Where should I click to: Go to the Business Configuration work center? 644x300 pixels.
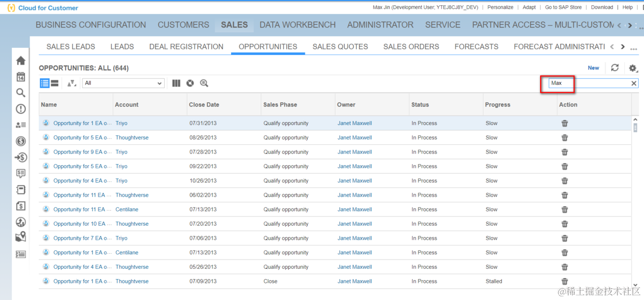(x=91, y=25)
